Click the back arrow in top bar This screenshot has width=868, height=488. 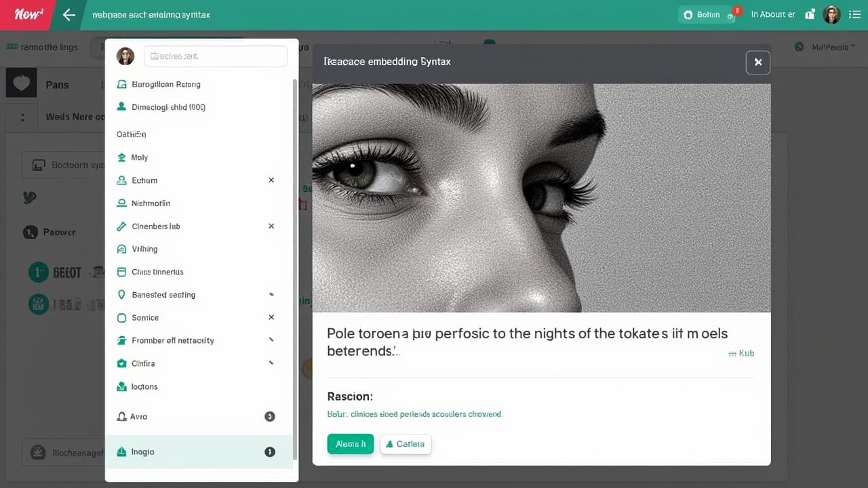(x=68, y=14)
